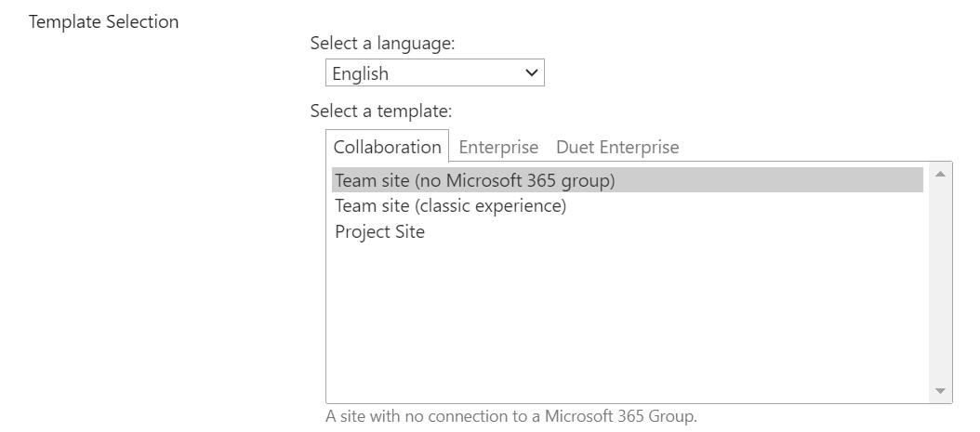Select Team site (no Microsoft 365 group)
The height and width of the screenshot is (432, 980).
(x=474, y=180)
